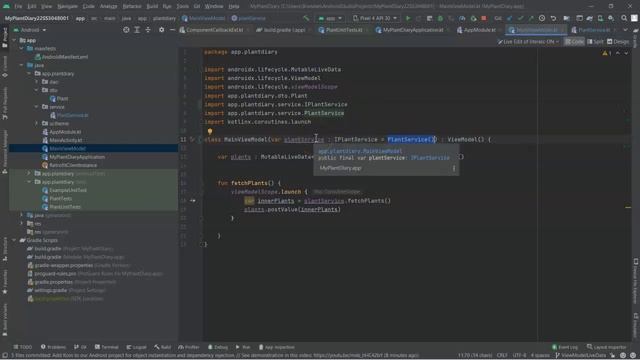Open the Build menu
Screen dimensions: 640x360
[x=152, y=6]
